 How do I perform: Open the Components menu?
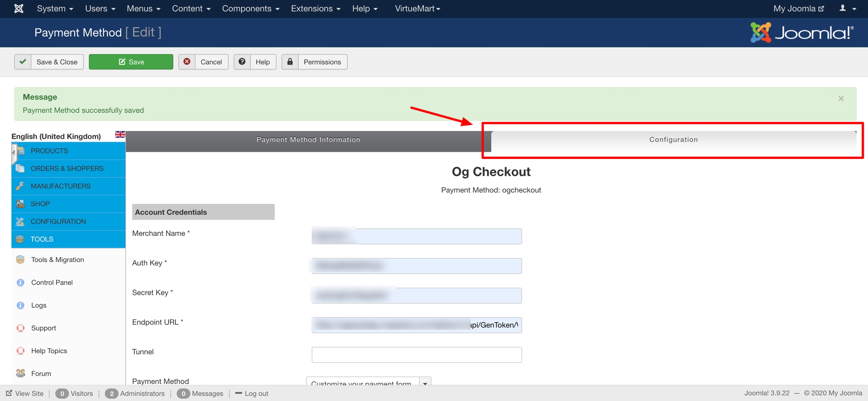point(251,8)
